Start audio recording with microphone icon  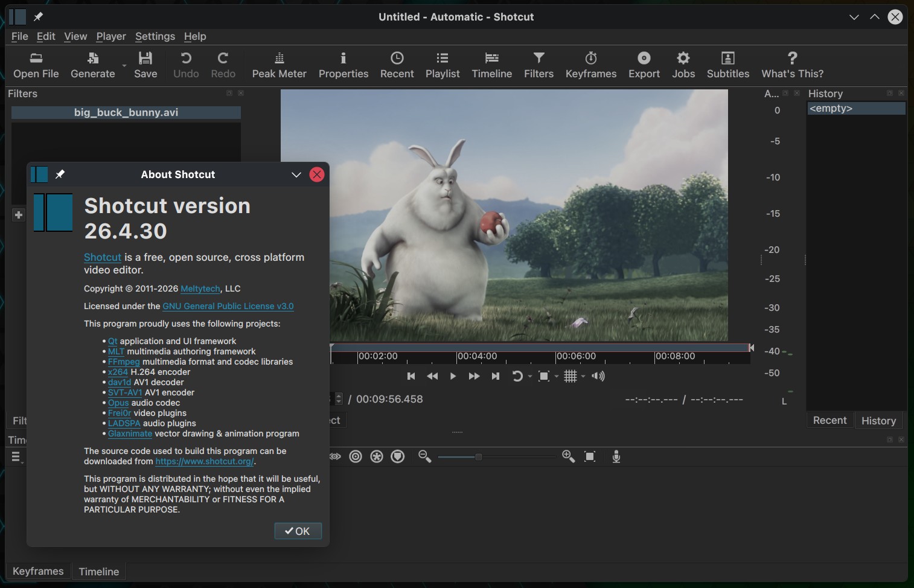coord(616,457)
